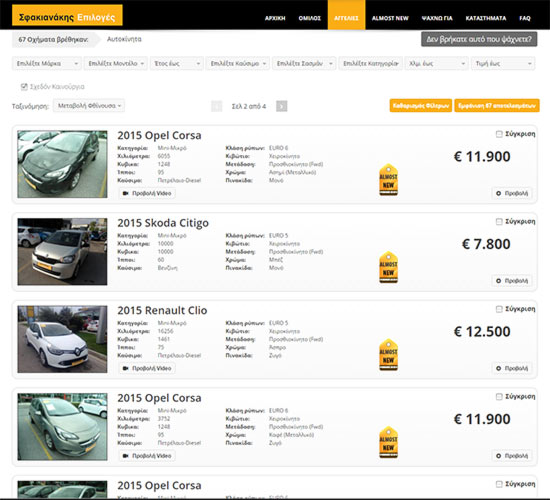Click the first 2015 Opel Corsa title
This screenshot has height=500, width=550.
click(159, 135)
